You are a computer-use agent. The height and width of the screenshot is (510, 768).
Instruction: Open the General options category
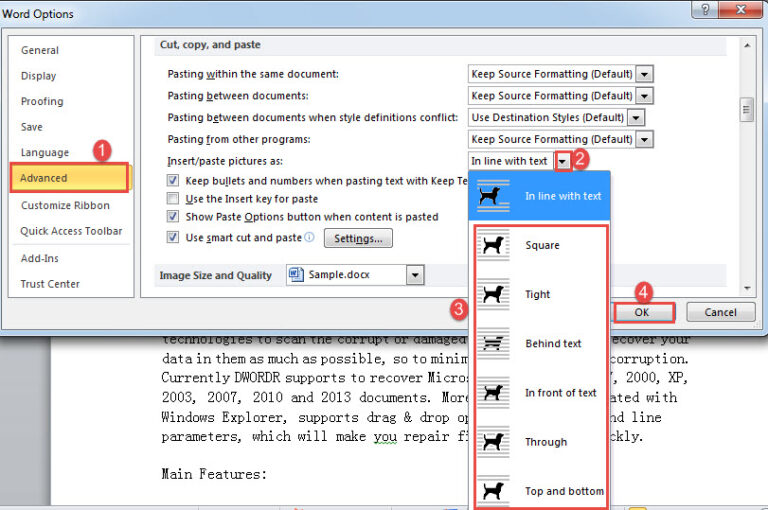pos(40,50)
